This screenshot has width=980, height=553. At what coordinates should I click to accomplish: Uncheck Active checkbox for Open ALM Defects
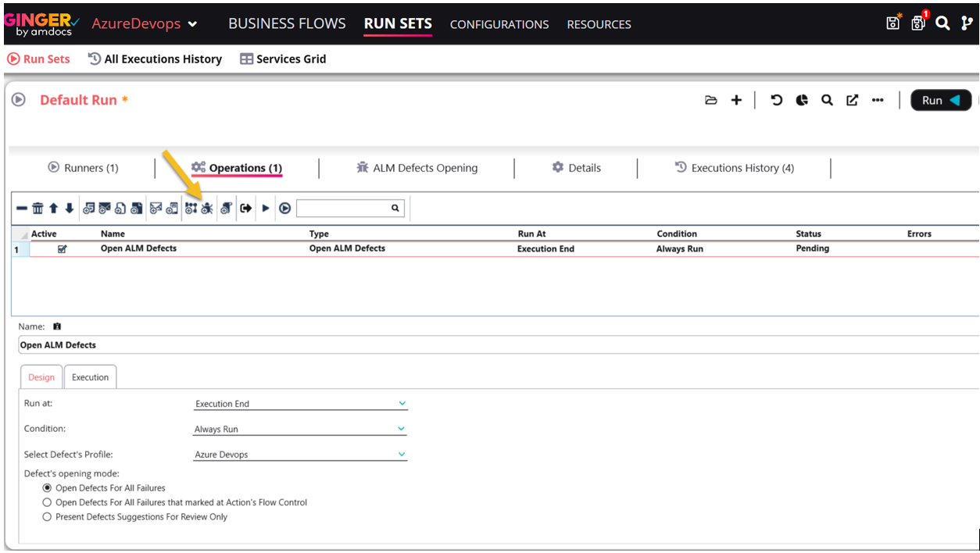click(63, 249)
